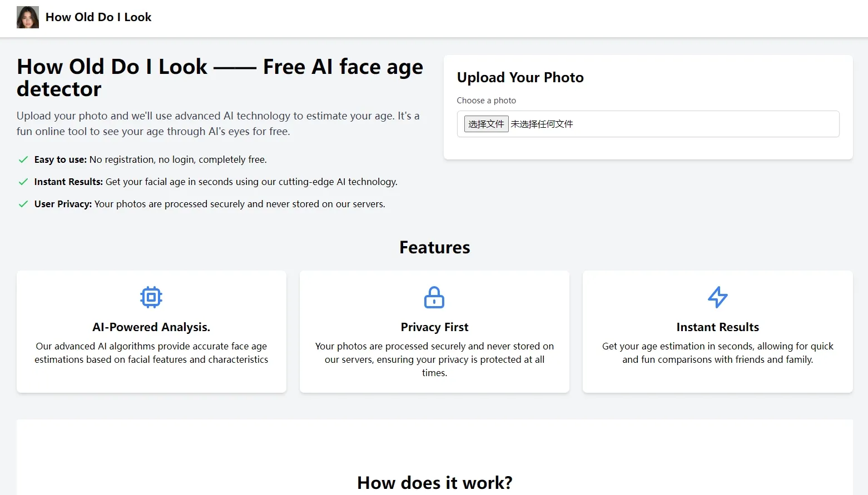Open the How Old Do I Look home link

(98, 17)
